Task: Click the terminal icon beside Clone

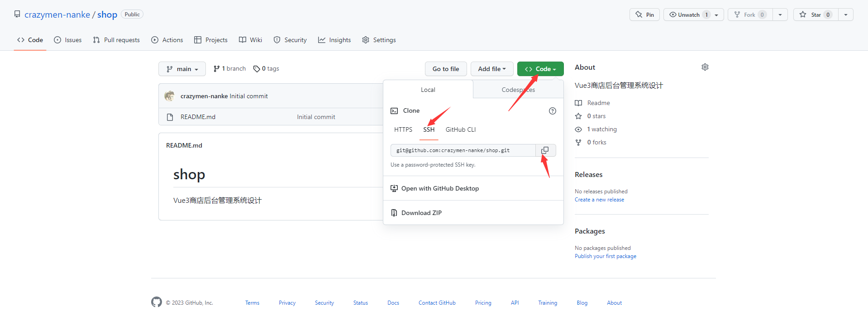Action: coord(394,111)
